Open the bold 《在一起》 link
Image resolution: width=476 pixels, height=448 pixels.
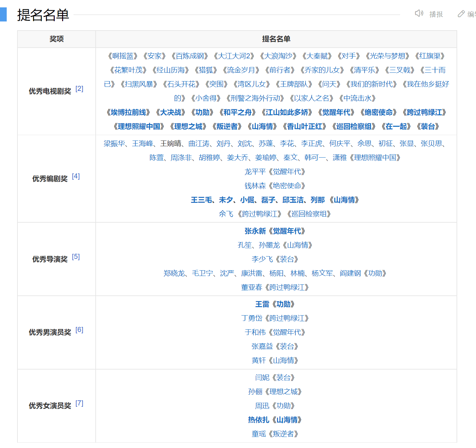[x=396, y=126]
